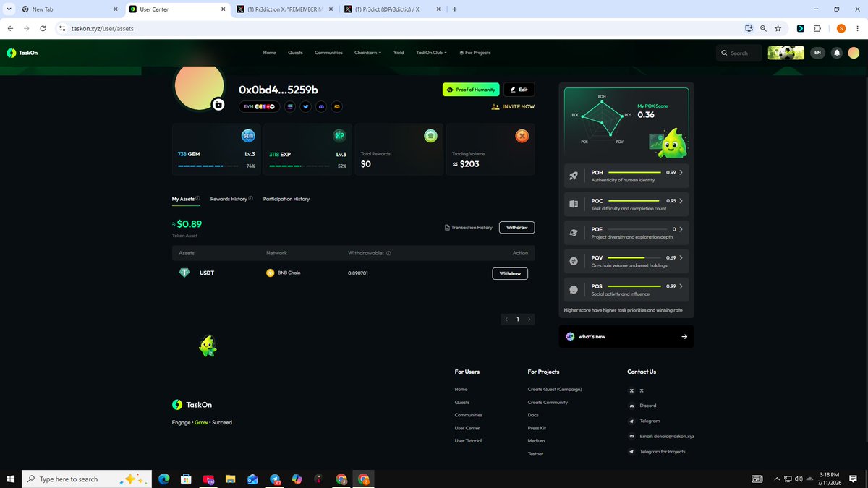The width and height of the screenshot is (868, 488).
Task: Click the BNB Chain coin icon
Action: [x=271, y=273]
